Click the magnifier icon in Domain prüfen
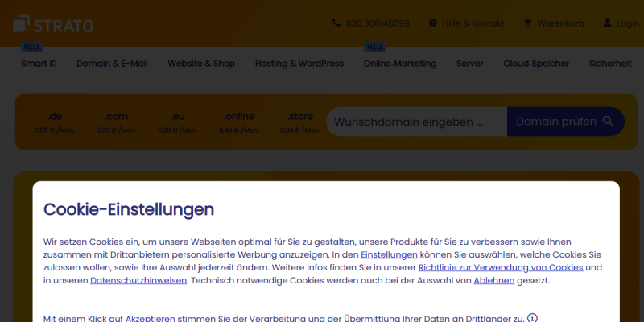 [608, 122]
